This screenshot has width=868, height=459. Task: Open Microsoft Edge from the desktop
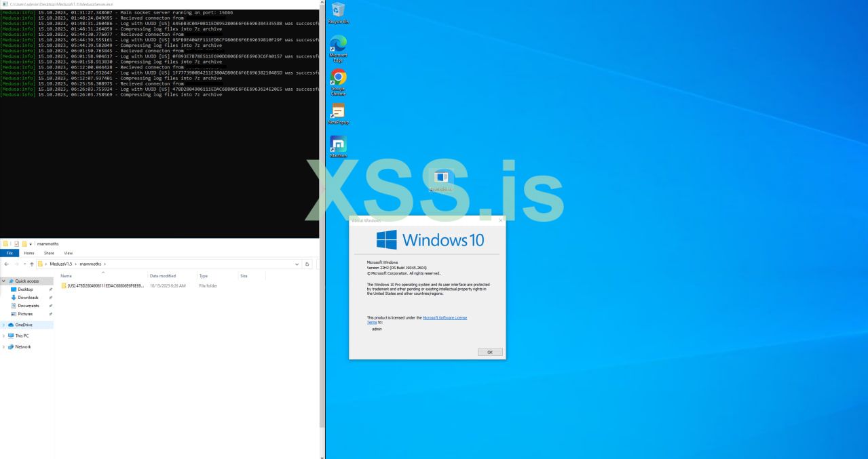(x=338, y=46)
